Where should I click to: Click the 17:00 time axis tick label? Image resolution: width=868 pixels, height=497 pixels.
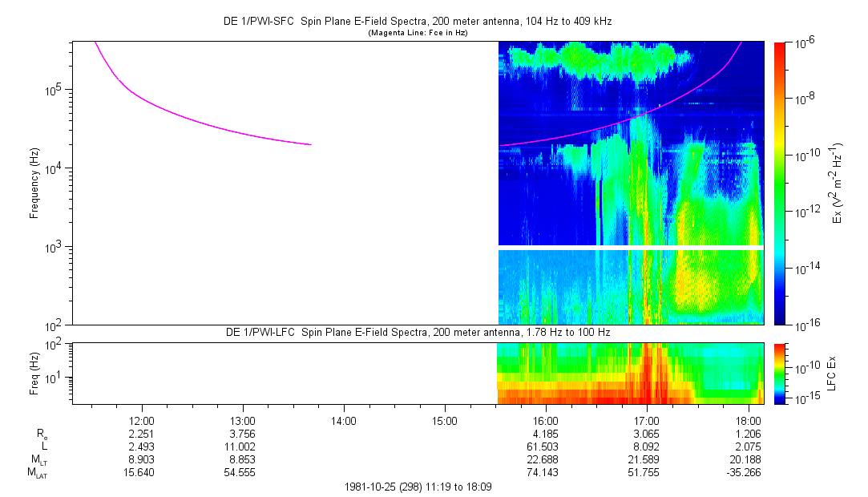coord(647,421)
